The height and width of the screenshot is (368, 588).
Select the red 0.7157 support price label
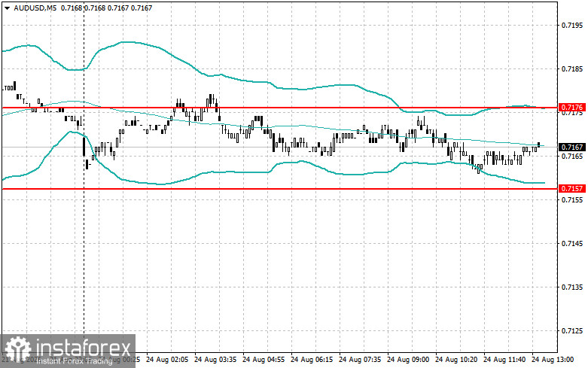[572, 188]
